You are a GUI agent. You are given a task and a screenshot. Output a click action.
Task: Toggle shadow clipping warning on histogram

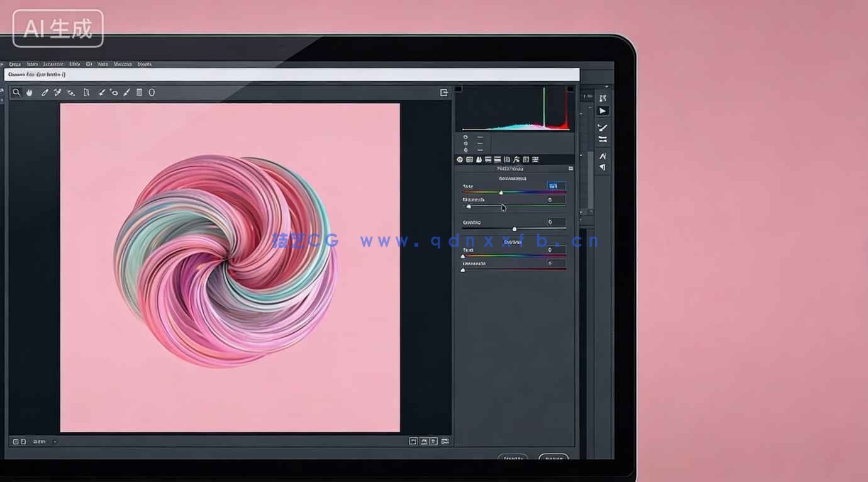click(459, 89)
